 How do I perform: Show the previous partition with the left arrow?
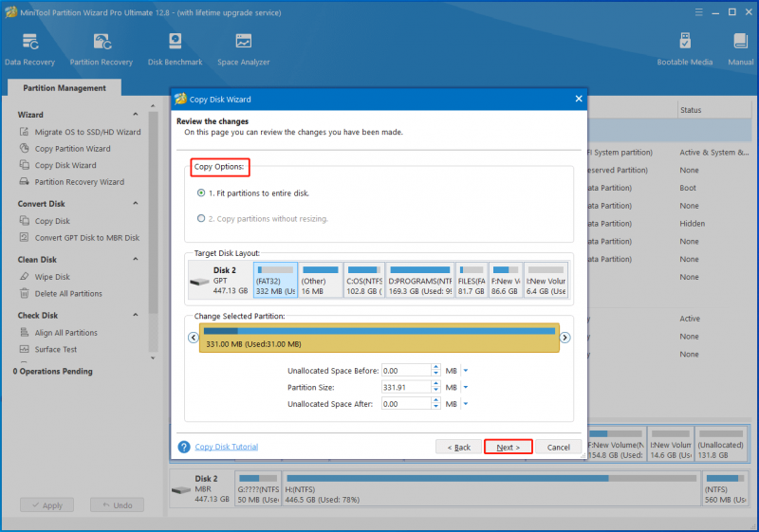194,338
